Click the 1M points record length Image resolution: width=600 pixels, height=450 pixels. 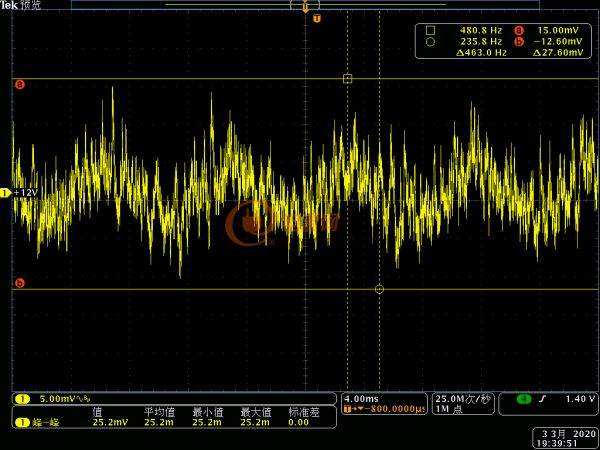tap(449, 409)
